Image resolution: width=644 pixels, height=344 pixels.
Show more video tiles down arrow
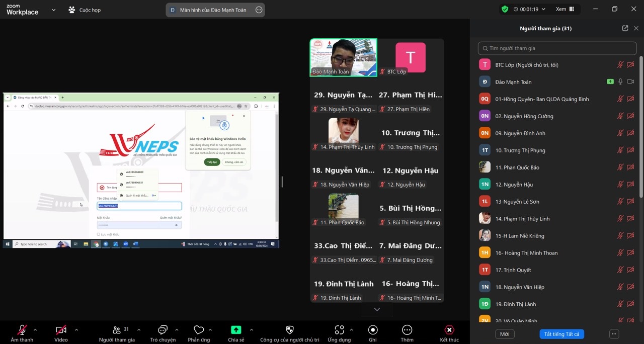tap(377, 309)
